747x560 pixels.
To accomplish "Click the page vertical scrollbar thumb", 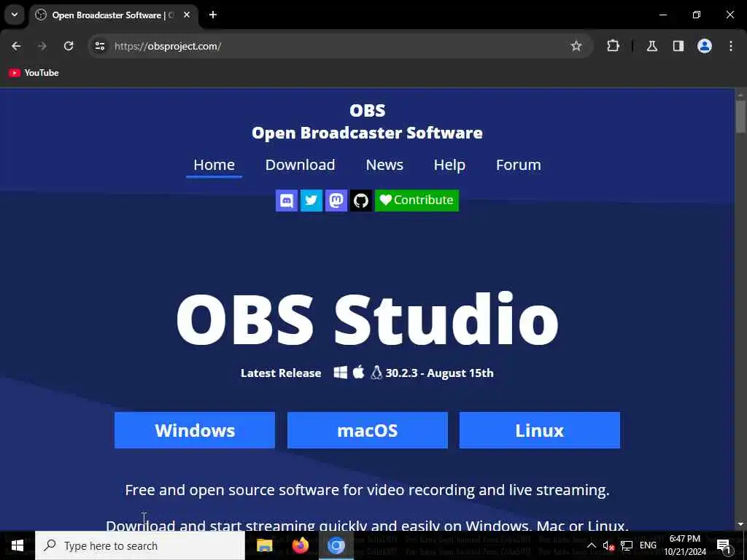I will coord(740,117).
